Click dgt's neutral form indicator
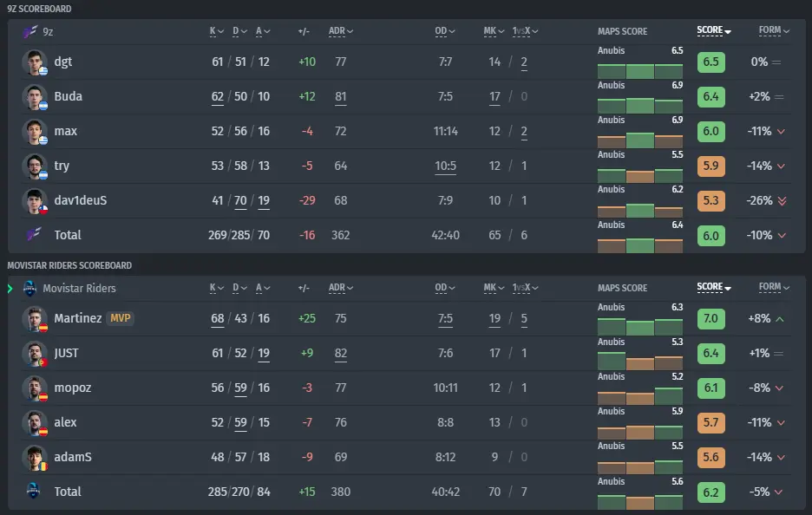This screenshot has height=515, width=812. pos(776,62)
